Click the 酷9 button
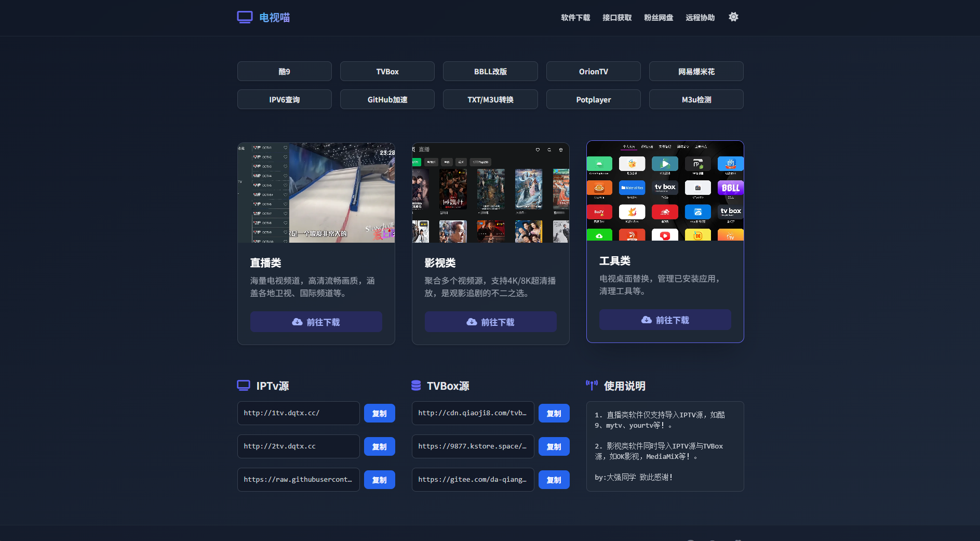Viewport: 980px width, 541px height. [284, 72]
